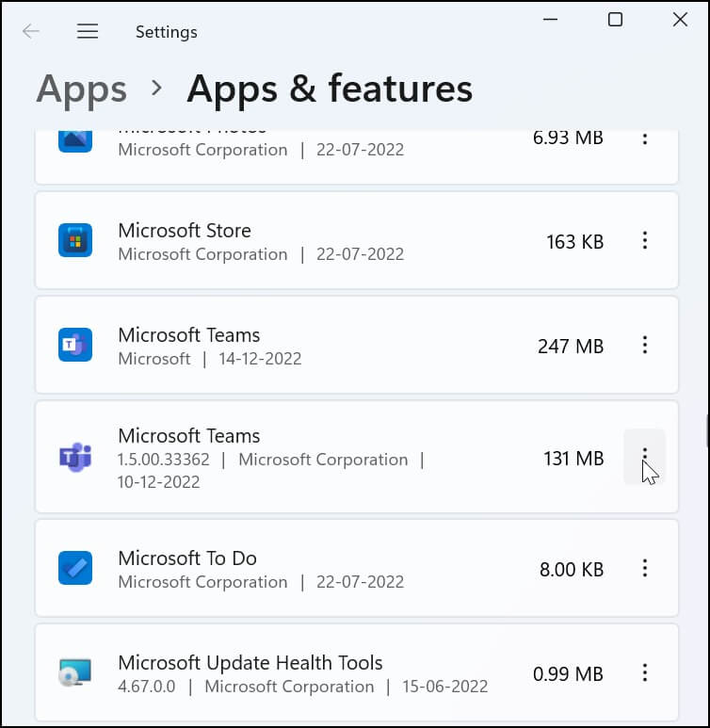Select the Microsoft Store name text

(185, 231)
